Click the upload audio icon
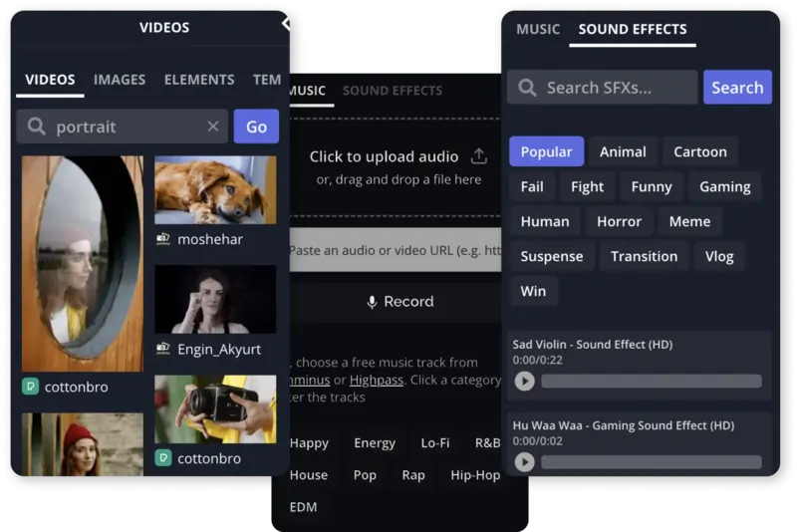 tap(478, 156)
